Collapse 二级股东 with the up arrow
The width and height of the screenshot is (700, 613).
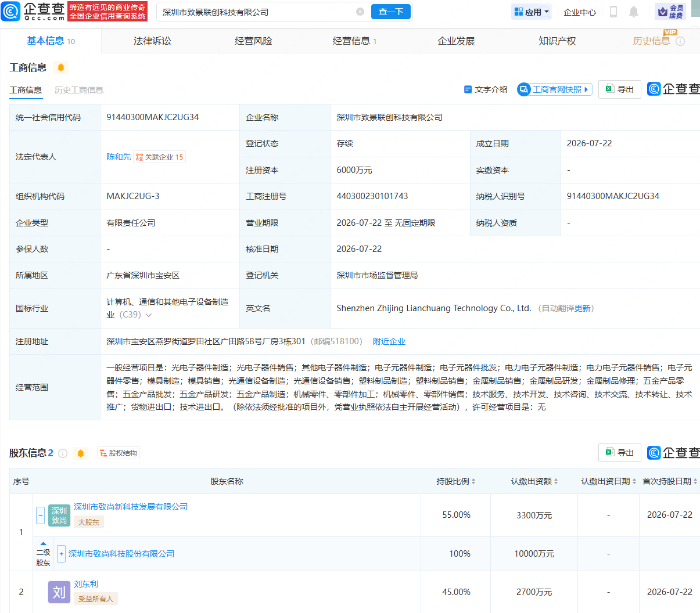point(43,543)
